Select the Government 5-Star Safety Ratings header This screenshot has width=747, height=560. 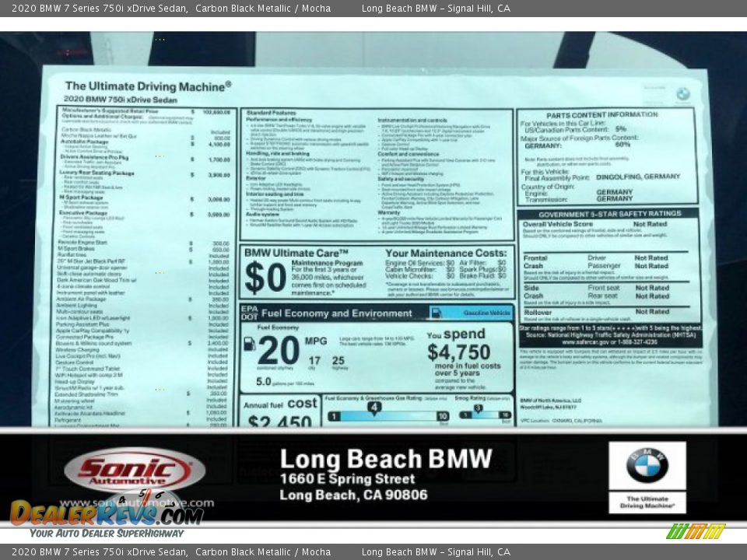click(x=609, y=214)
